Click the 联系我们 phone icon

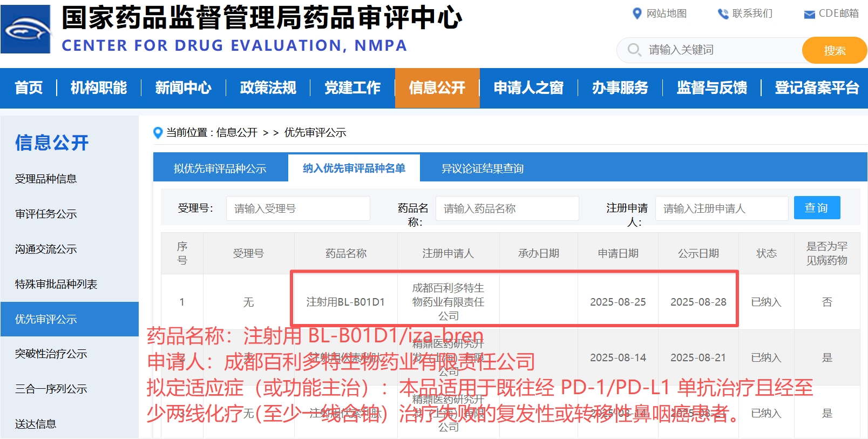tap(723, 14)
